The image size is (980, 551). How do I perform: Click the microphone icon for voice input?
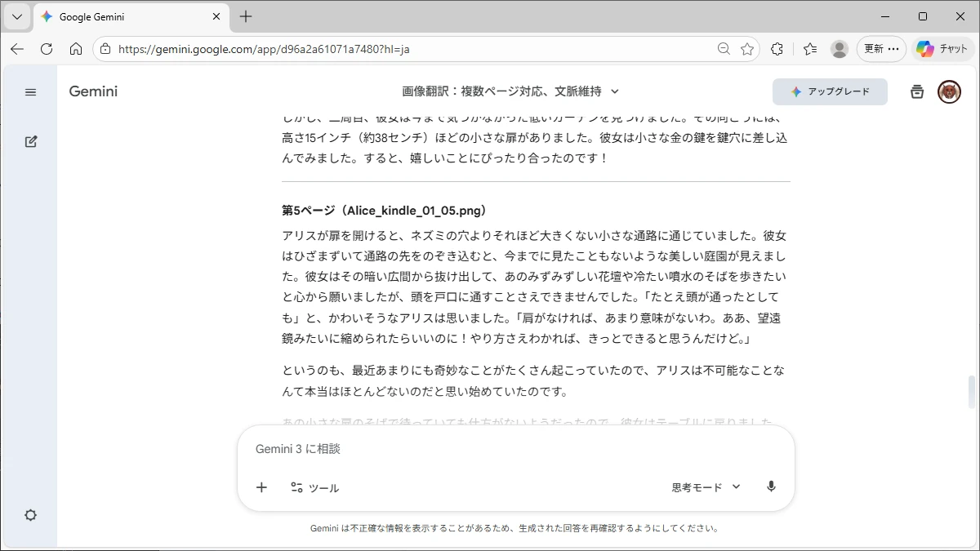point(771,487)
